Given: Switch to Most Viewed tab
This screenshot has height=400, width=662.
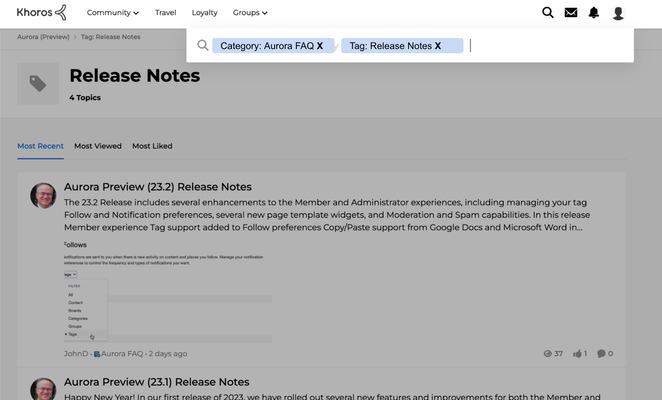Looking at the screenshot, I should (x=98, y=146).
